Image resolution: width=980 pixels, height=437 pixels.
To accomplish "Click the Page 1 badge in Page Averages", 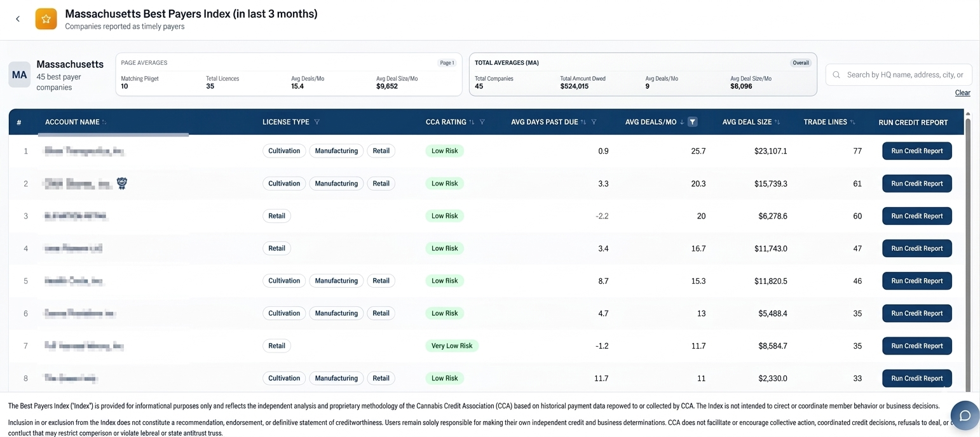I will tap(447, 63).
